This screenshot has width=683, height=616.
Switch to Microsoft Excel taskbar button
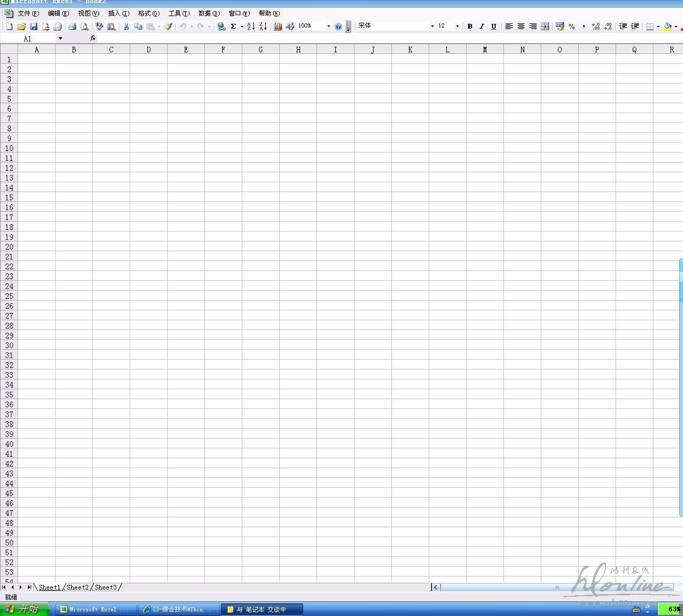pos(95,609)
